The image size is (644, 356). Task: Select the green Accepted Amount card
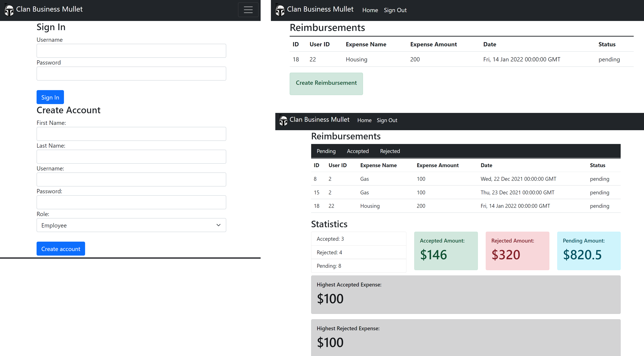pos(446,251)
